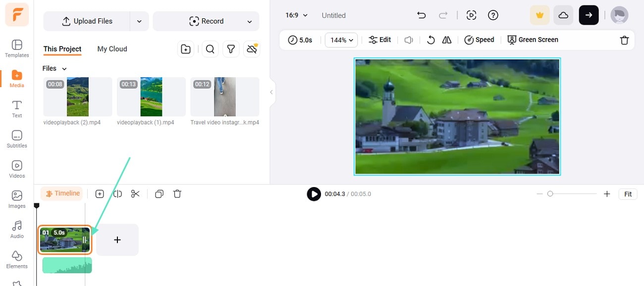Flip the video clip

click(x=447, y=40)
